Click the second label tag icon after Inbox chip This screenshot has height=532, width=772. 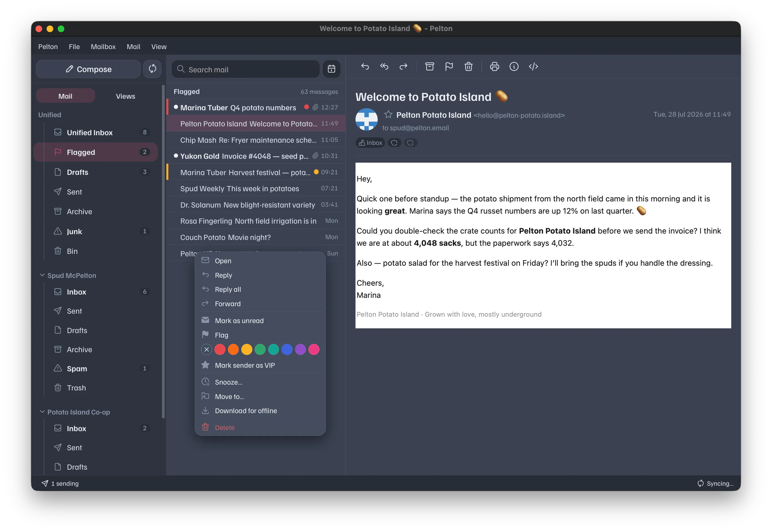[x=410, y=143]
